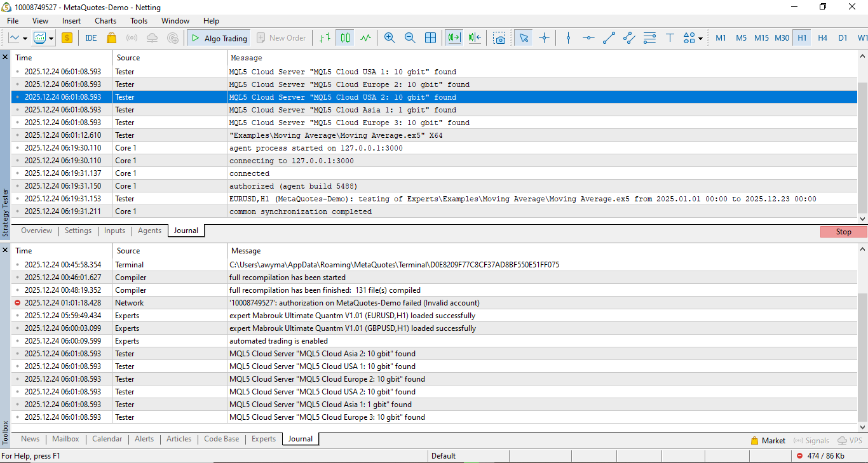Open the MetaEditor IDE icon
The image size is (868, 463).
91,38
